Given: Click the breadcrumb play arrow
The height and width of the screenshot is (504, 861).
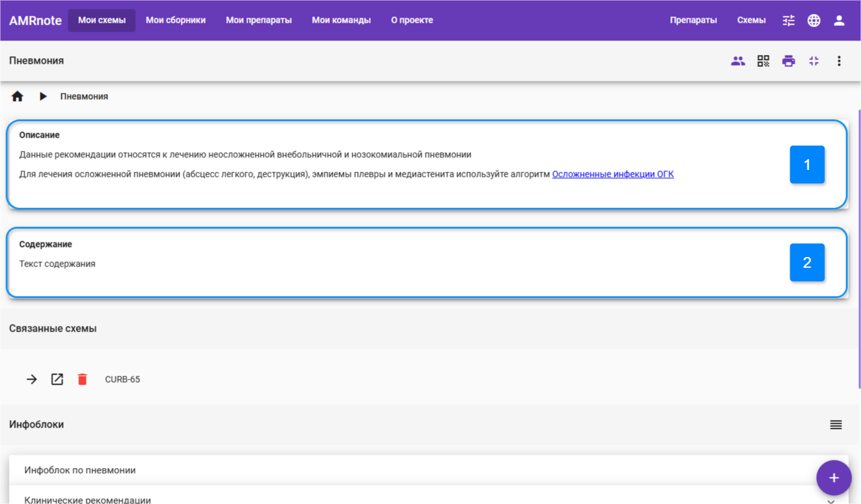Looking at the screenshot, I should [43, 97].
